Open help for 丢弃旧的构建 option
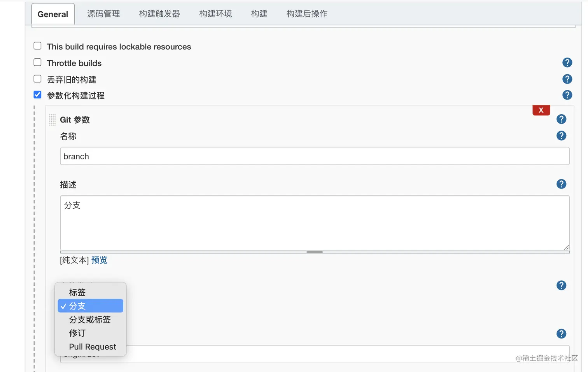The image size is (588, 372). 567,79
